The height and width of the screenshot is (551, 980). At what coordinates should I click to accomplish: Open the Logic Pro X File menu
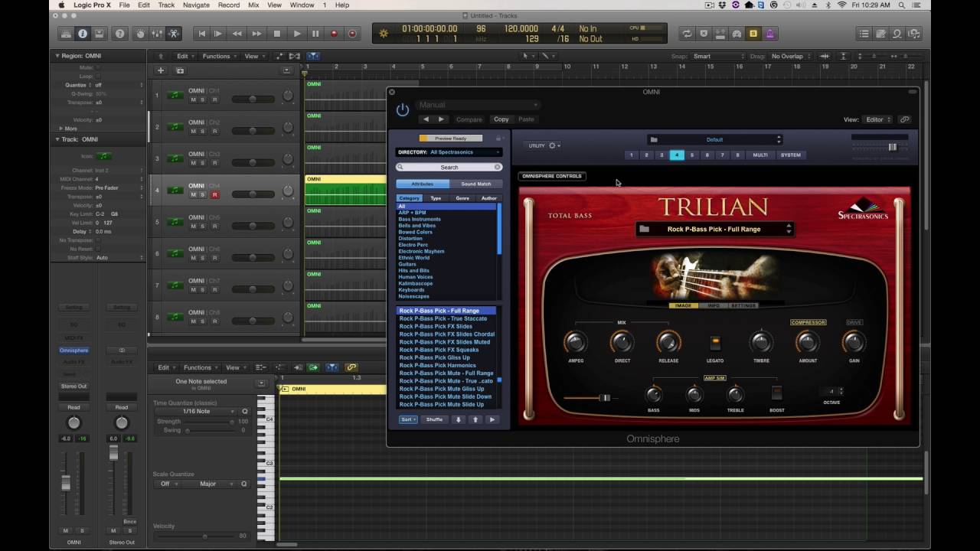(x=124, y=5)
